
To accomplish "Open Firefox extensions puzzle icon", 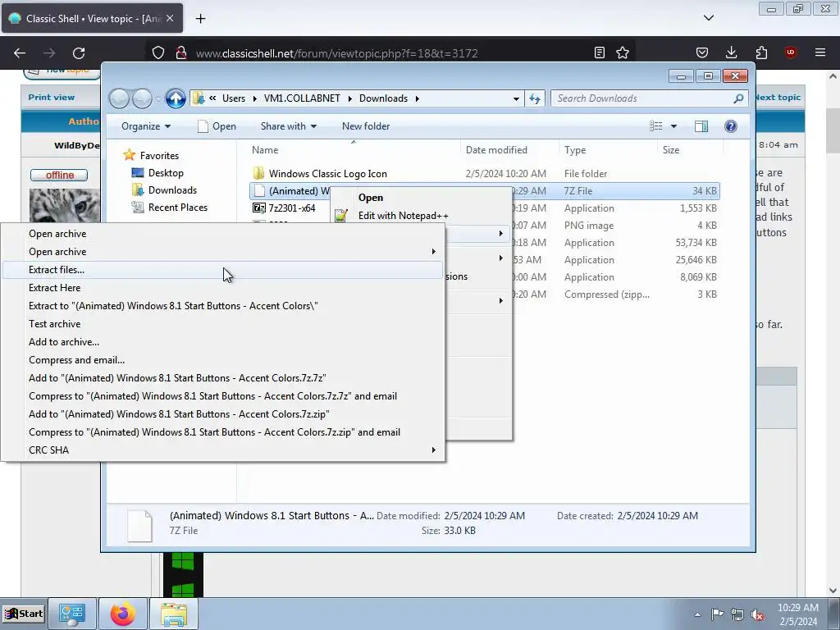I will coord(761,52).
